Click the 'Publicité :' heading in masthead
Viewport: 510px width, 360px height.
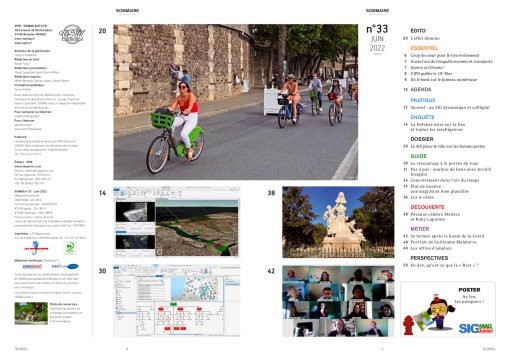[x=21, y=137]
